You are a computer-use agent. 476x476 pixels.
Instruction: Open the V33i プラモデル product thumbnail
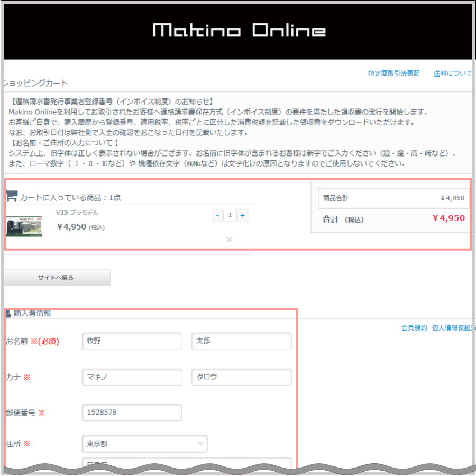(x=24, y=226)
